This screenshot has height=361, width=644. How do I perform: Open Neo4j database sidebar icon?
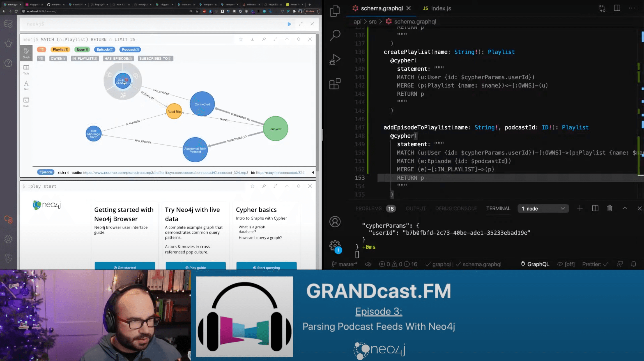point(8,24)
